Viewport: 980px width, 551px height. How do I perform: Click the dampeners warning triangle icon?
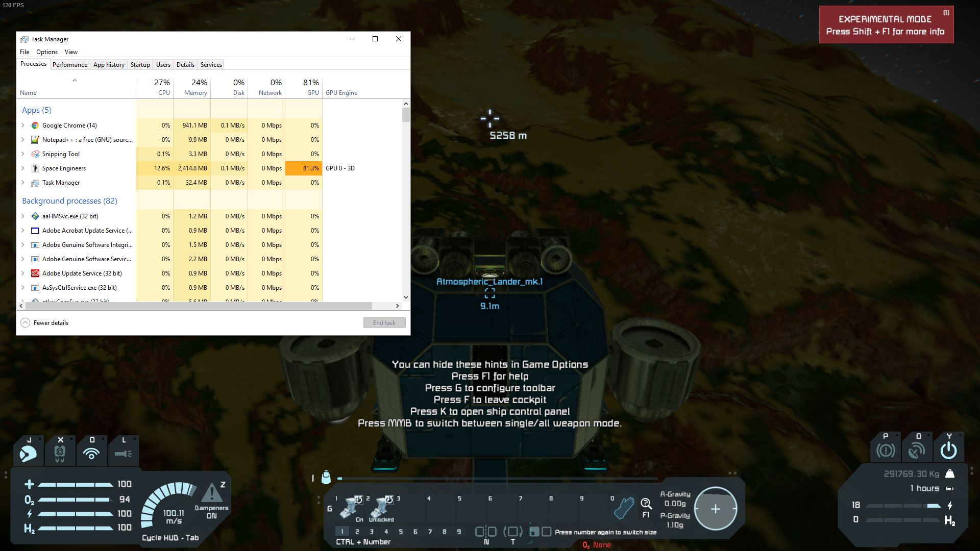211,493
